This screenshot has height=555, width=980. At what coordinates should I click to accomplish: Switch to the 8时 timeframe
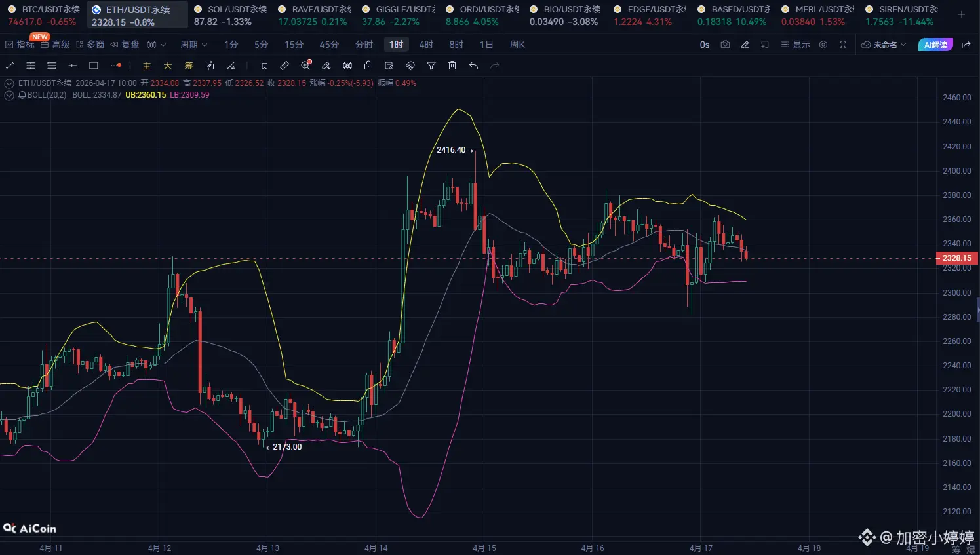tap(457, 45)
